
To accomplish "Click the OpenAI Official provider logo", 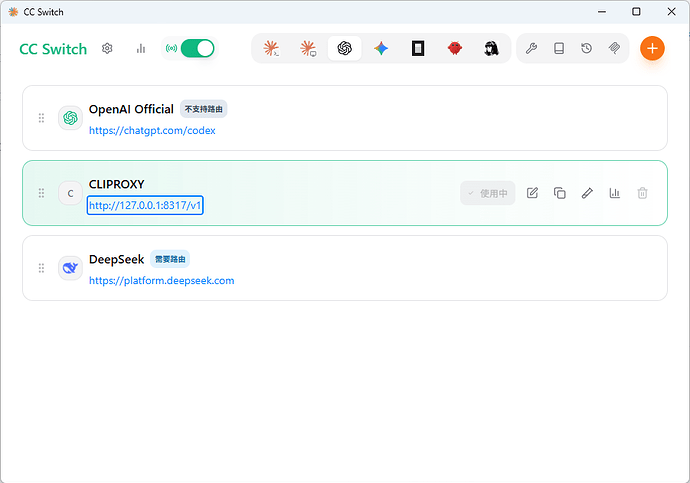I will click(70, 118).
